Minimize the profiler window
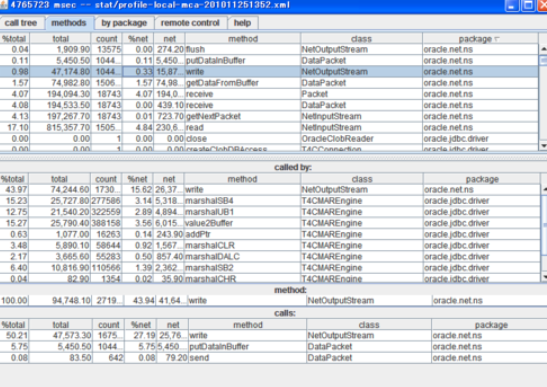This screenshot has width=547, height=387. pos(512,6)
